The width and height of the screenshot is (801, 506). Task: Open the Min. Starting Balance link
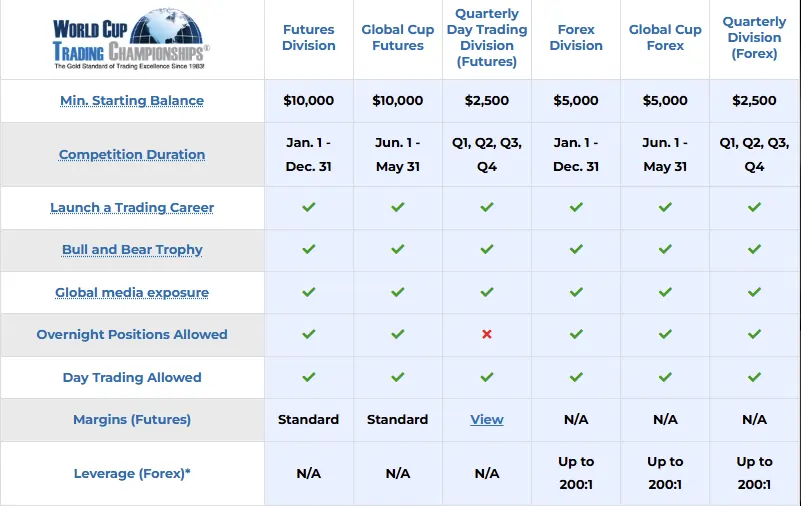point(132,101)
